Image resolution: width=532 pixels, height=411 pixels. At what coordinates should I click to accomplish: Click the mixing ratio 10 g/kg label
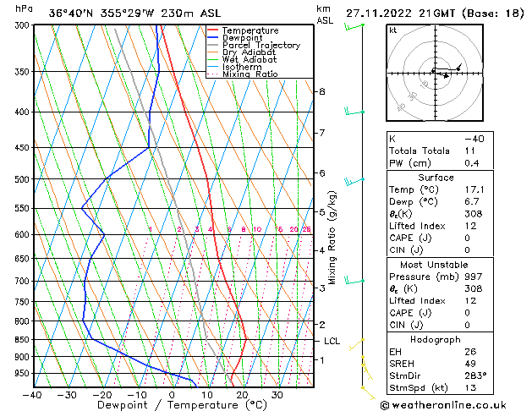pos(257,229)
